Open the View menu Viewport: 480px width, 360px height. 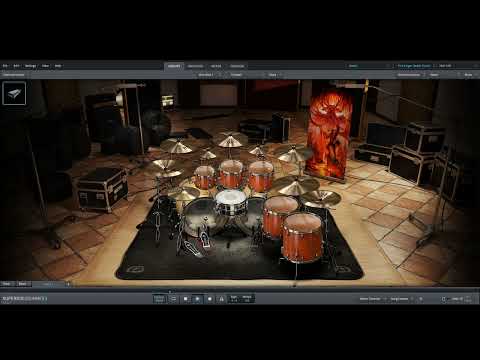45,66
